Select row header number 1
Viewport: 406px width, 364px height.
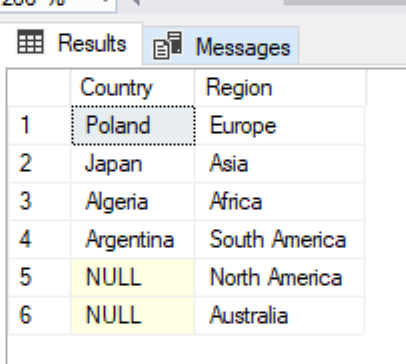(39, 126)
